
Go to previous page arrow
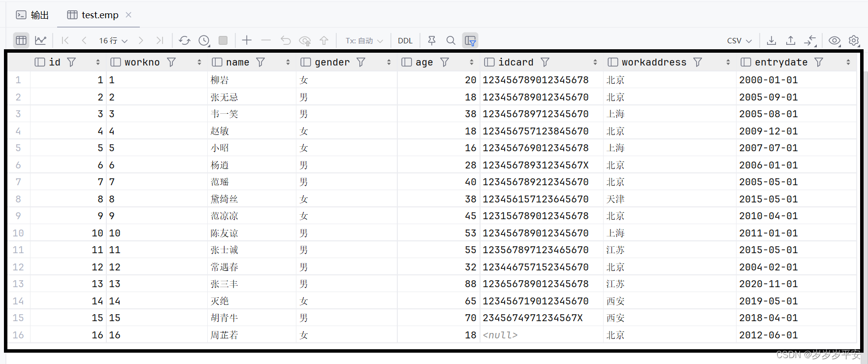84,40
